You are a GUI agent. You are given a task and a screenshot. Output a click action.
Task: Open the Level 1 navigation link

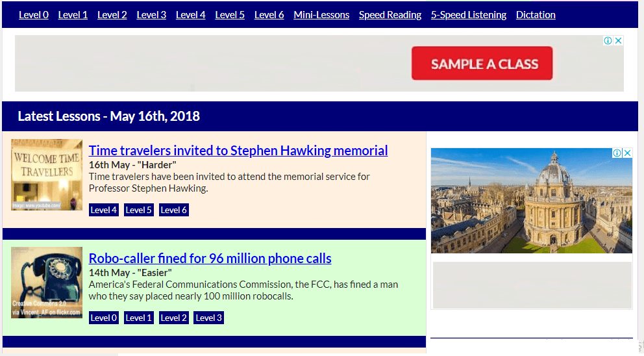click(73, 15)
